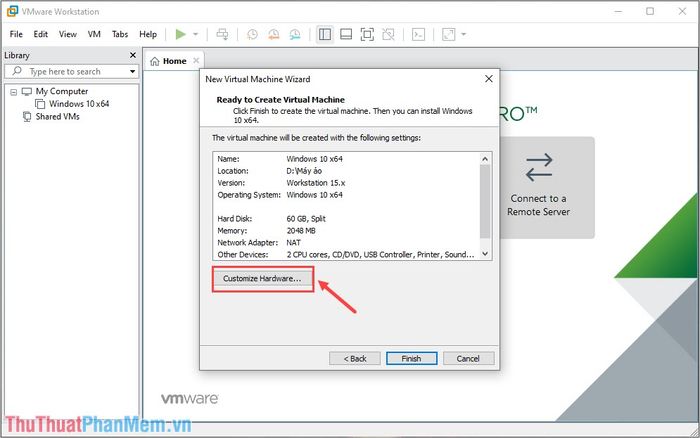Toggle the thumbnail bar view icon

pos(346,34)
